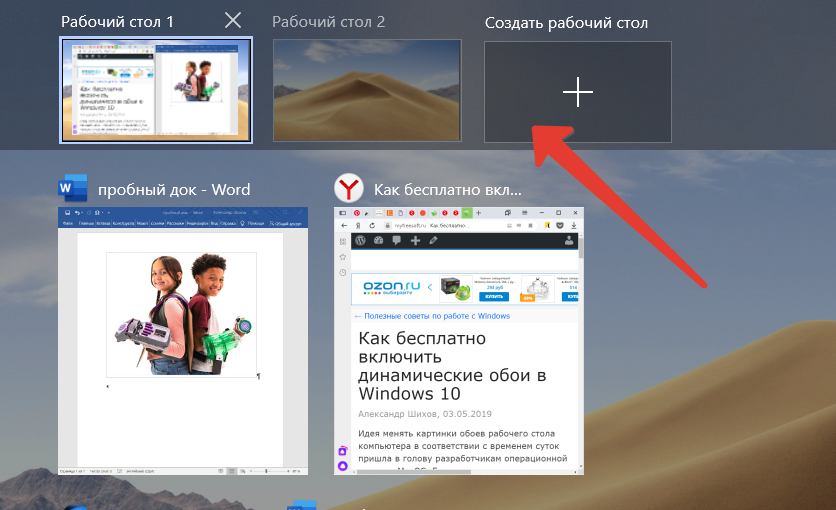Image resolution: width=836 pixels, height=510 pixels.
Task: Switch to the Рабочий стол 2 thumbnail
Action: (x=367, y=90)
